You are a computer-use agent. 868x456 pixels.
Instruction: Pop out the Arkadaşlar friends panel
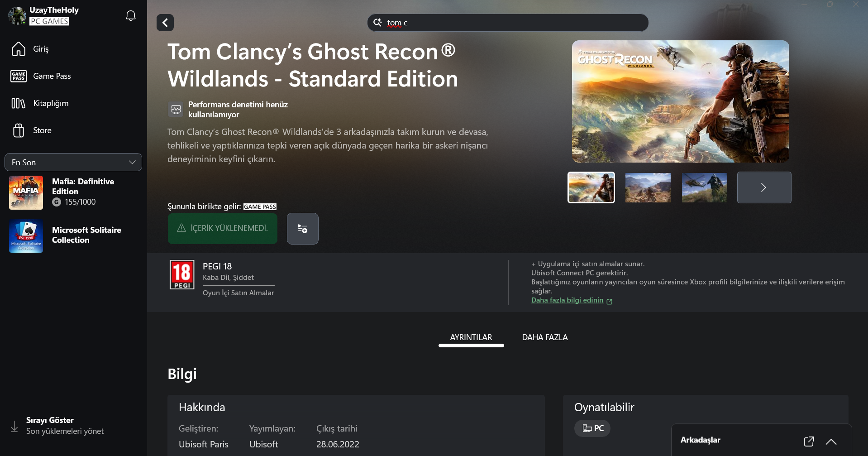click(809, 441)
